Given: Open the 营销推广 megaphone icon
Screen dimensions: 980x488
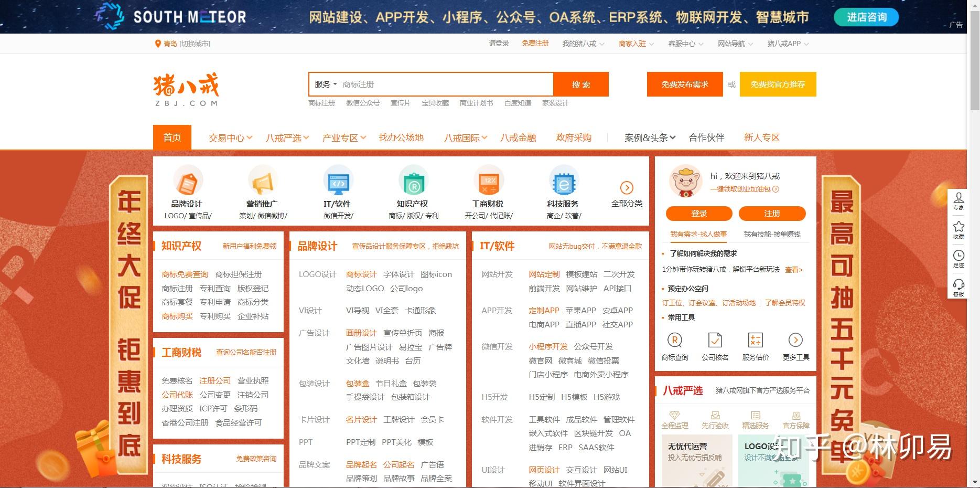Looking at the screenshot, I should pyautogui.click(x=262, y=181).
